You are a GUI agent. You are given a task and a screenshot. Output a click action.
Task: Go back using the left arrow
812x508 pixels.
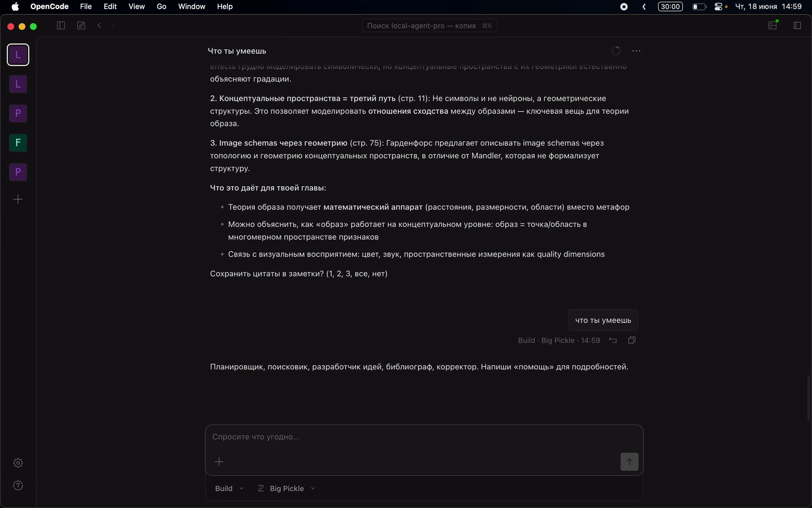pyautogui.click(x=99, y=25)
